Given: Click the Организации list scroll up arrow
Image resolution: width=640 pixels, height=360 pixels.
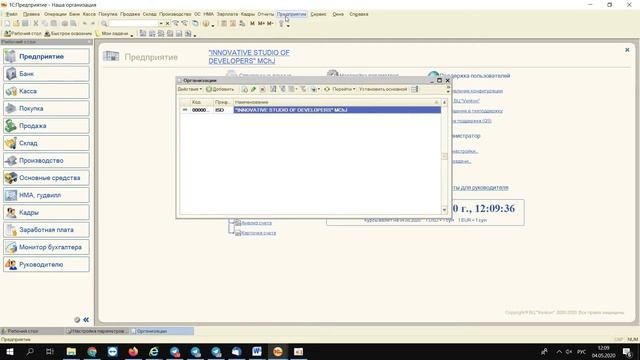Looking at the screenshot, I should (444, 102).
